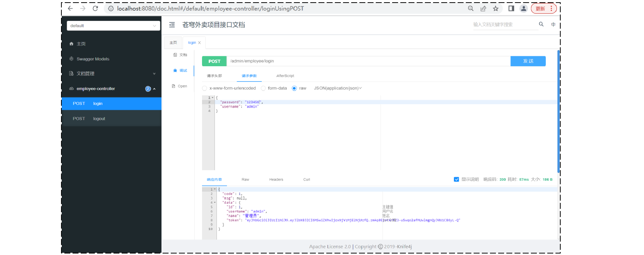This screenshot has height=255, width=644.
Task: Open the browser share icon
Action: pos(483,9)
